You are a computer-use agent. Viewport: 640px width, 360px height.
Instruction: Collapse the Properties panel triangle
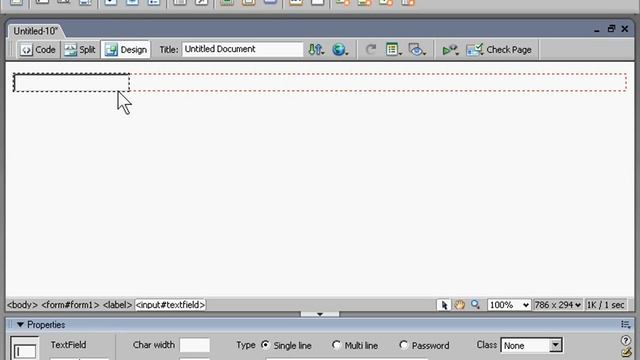(20, 325)
